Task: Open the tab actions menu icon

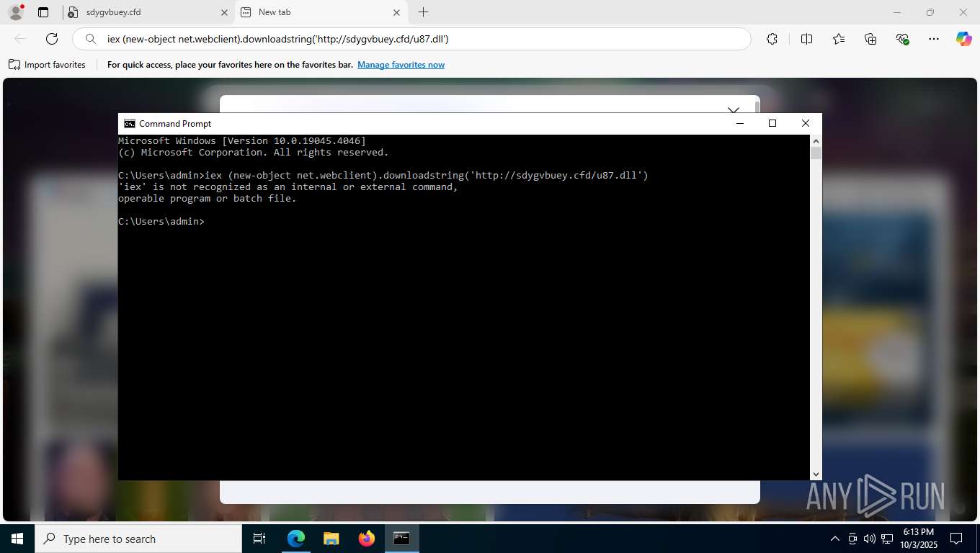Action: (x=43, y=12)
